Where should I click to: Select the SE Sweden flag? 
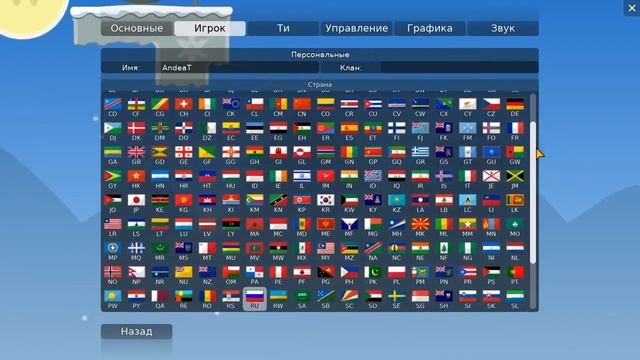click(397, 296)
